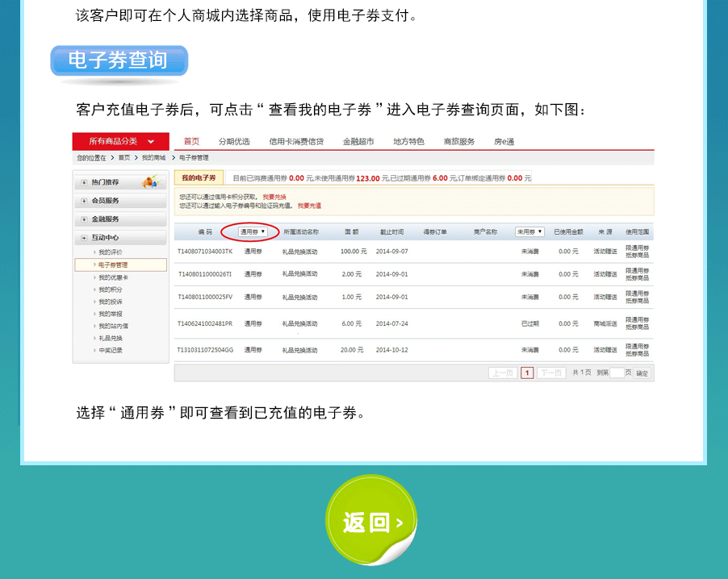Go to the 首页 navigation tab

click(x=191, y=142)
